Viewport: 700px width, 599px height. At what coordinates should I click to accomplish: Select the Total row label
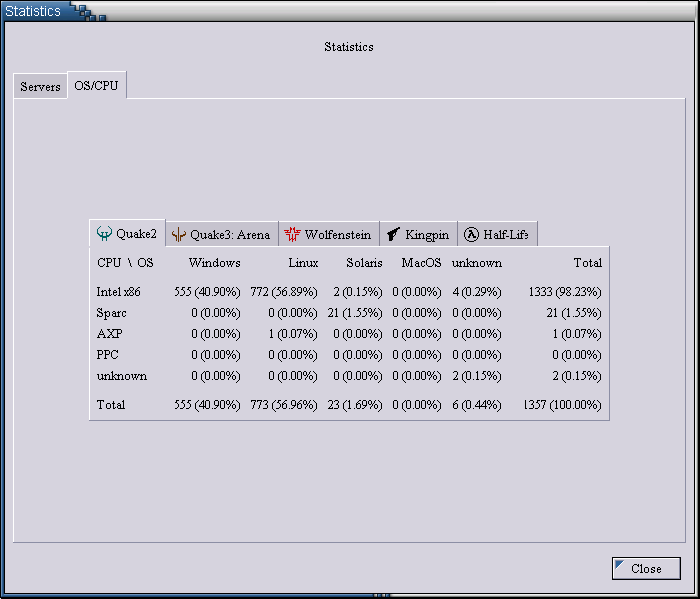click(111, 405)
